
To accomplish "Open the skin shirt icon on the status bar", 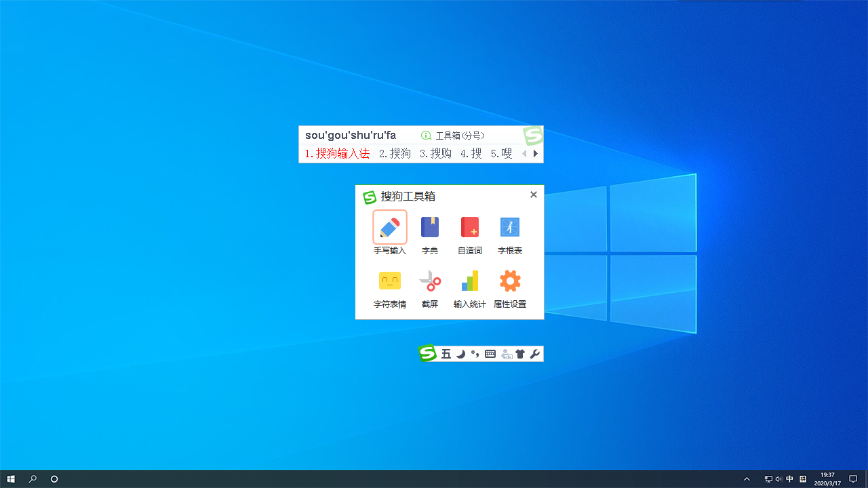I will [520, 354].
